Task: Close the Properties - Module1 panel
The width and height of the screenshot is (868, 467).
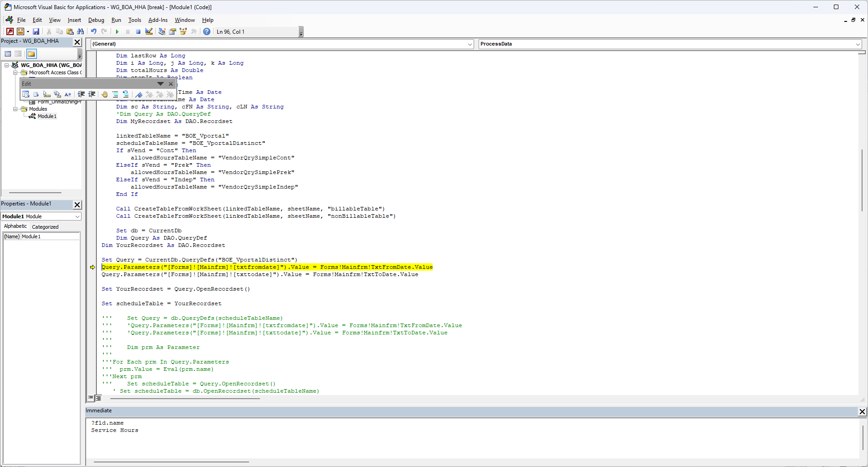Action: [77, 205]
